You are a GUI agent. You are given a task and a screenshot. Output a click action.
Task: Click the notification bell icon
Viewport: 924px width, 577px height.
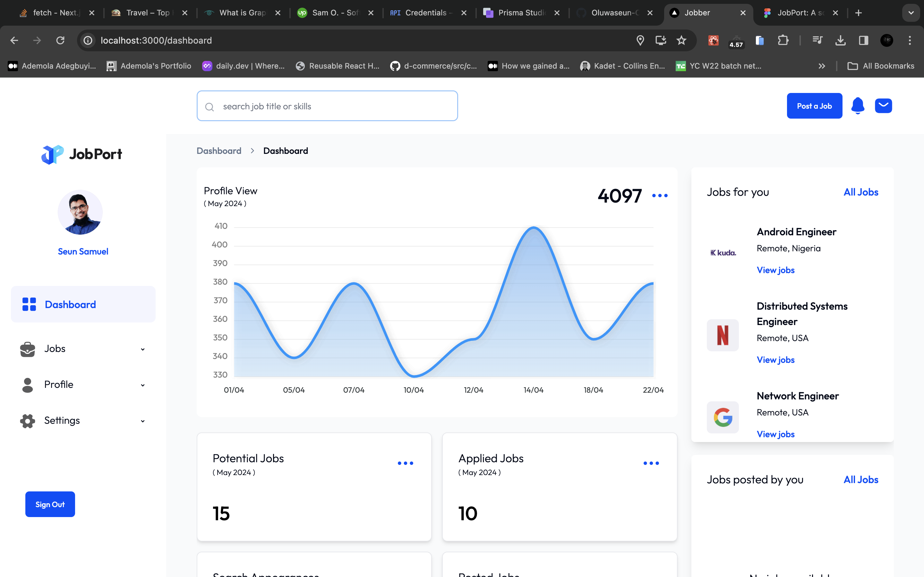click(858, 106)
